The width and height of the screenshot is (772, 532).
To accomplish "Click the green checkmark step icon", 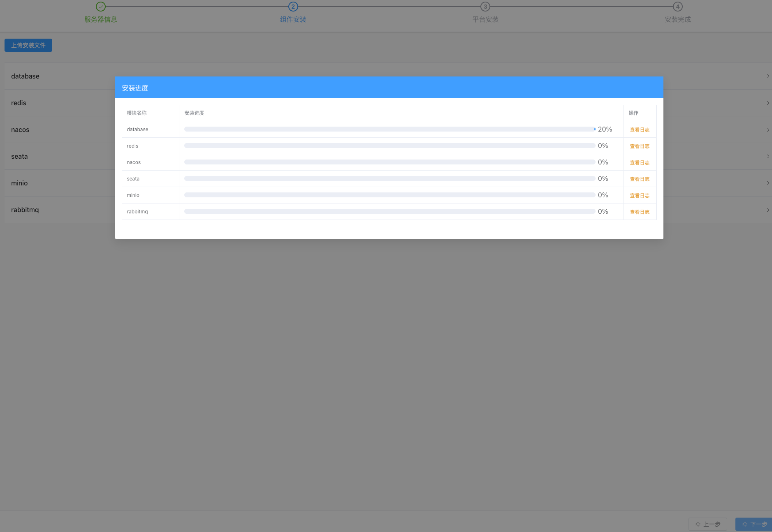I will [101, 7].
